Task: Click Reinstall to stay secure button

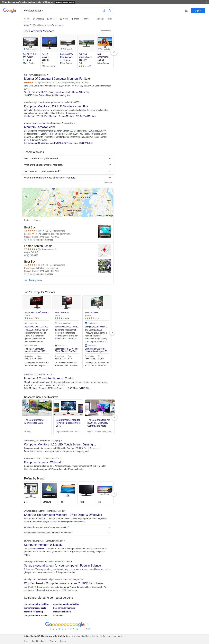Action: [x=65, y=2]
